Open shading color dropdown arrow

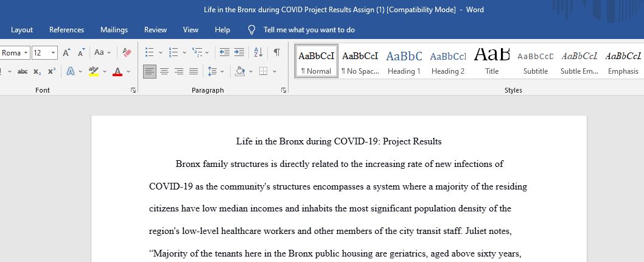click(x=251, y=71)
